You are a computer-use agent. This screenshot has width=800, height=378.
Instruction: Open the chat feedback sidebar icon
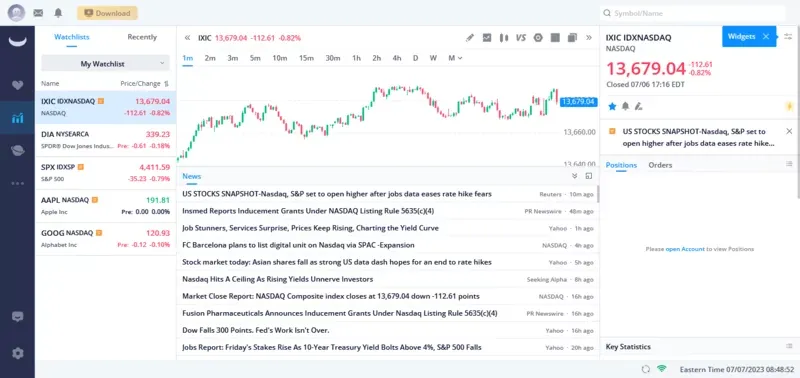pos(17,317)
